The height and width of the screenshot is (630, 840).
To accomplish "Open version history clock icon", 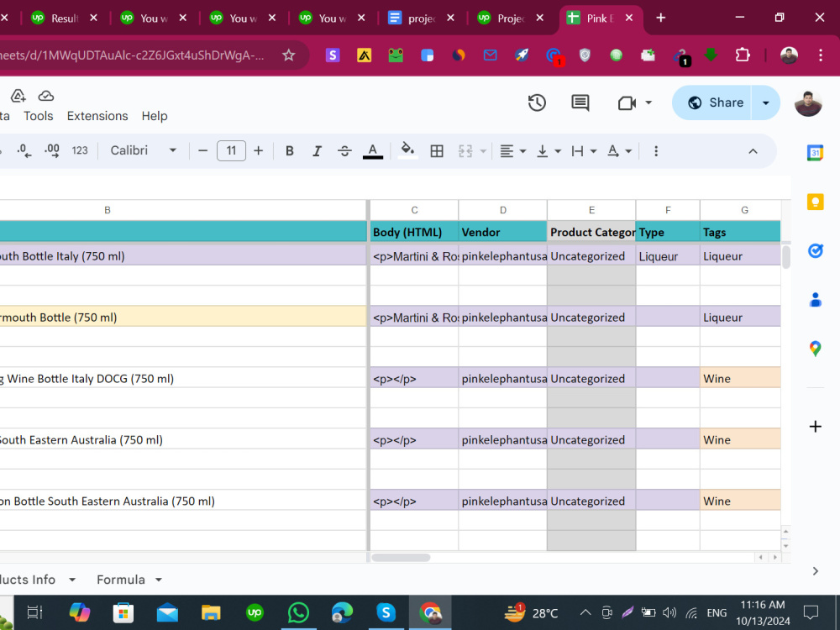I will pyautogui.click(x=537, y=102).
